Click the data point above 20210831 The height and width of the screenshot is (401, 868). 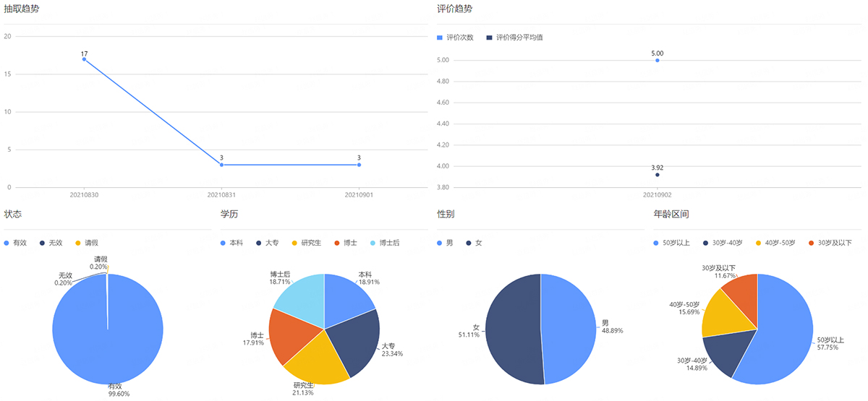point(221,165)
